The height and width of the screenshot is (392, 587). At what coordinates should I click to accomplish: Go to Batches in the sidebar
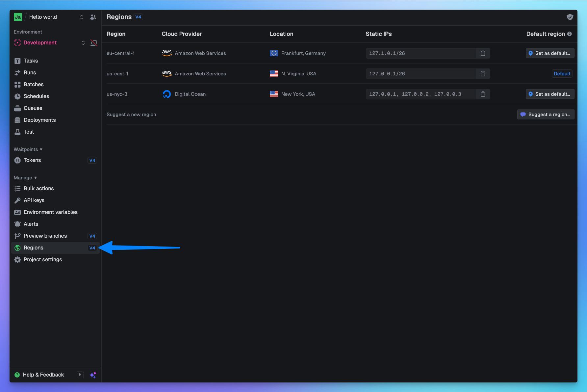[x=55, y=85]
